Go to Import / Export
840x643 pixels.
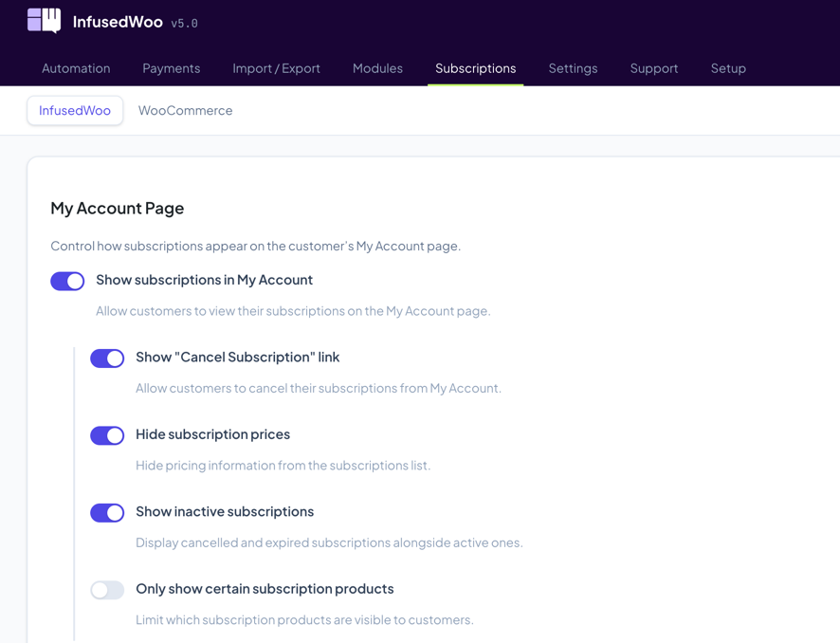[x=276, y=68]
